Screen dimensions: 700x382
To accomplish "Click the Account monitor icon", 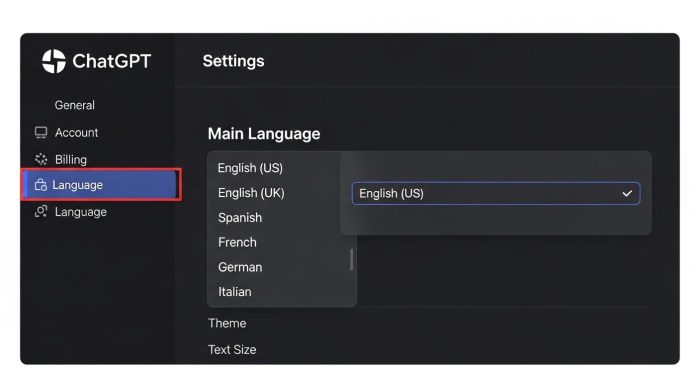I will click(41, 133).
